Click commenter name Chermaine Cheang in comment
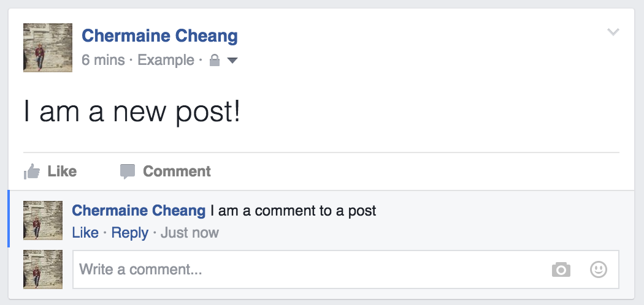644x305 pixels. (x=139, y=211)
